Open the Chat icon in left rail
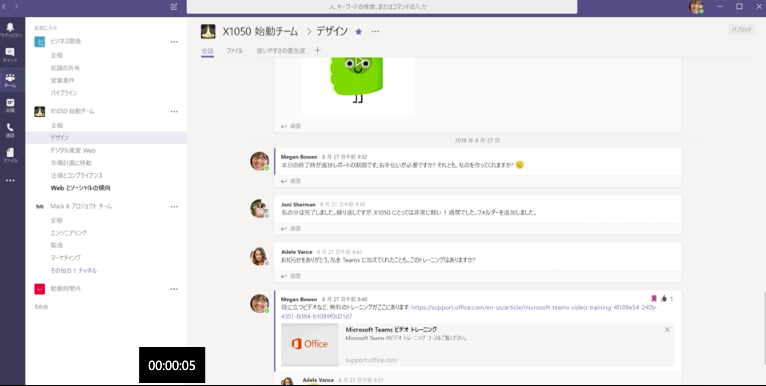766x386 pixels. pyautogui.click(x=10, y=55)
